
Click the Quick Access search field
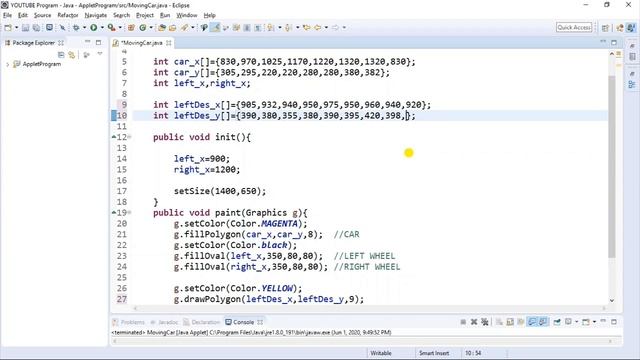[574, 27]
